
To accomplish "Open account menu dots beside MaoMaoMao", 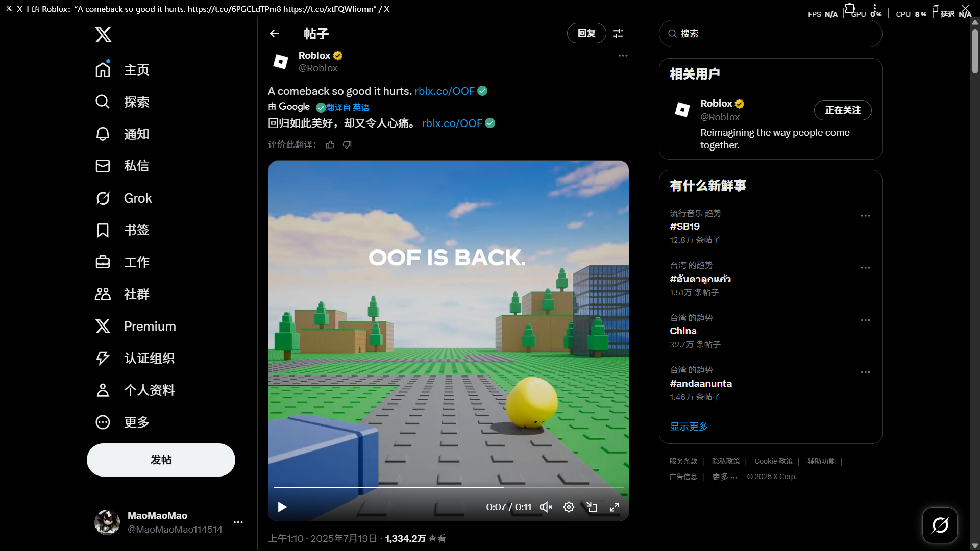I will tap(238, 522).
